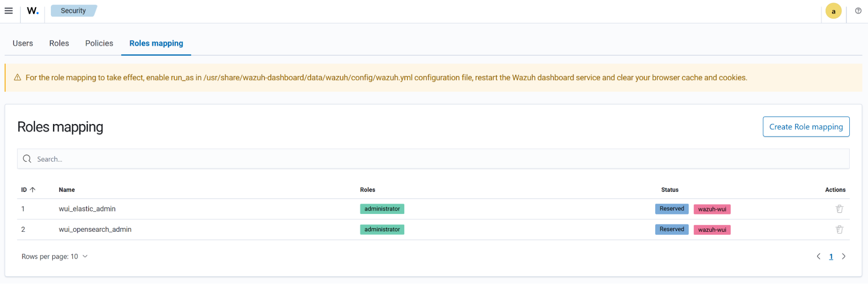Delete the wui_elastic_admin mapping via trash icon
This screenshot has width=868, height=284.
(x=839, y=209)
